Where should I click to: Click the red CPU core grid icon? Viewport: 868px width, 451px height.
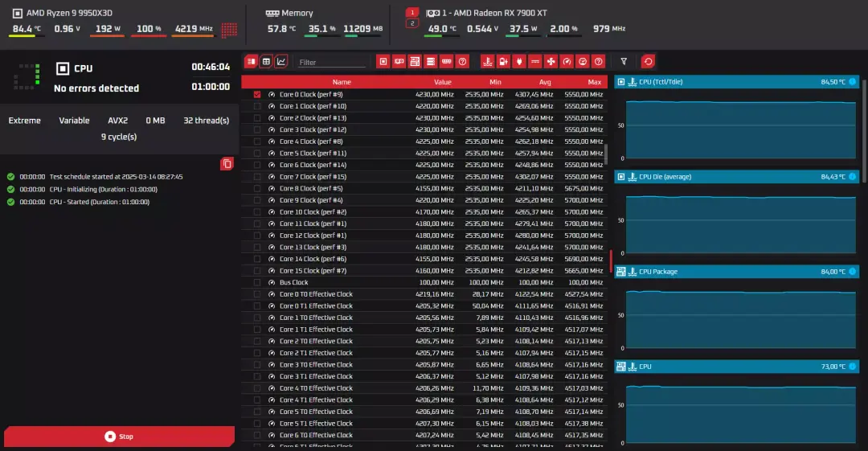[x=229, y=30]
